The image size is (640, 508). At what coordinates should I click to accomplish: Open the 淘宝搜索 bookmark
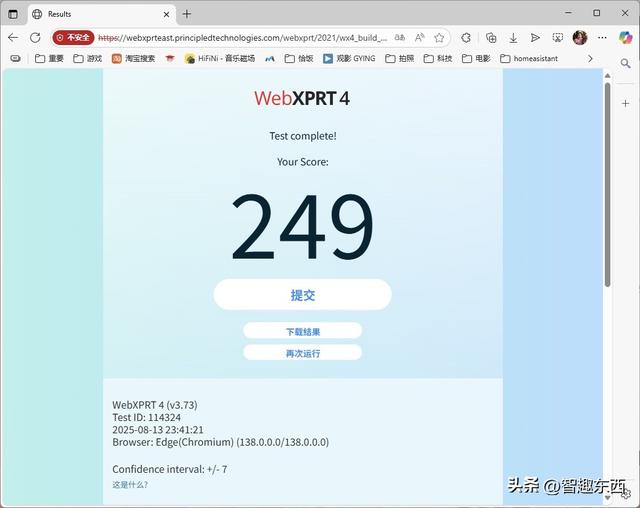(x=133, y=59)
